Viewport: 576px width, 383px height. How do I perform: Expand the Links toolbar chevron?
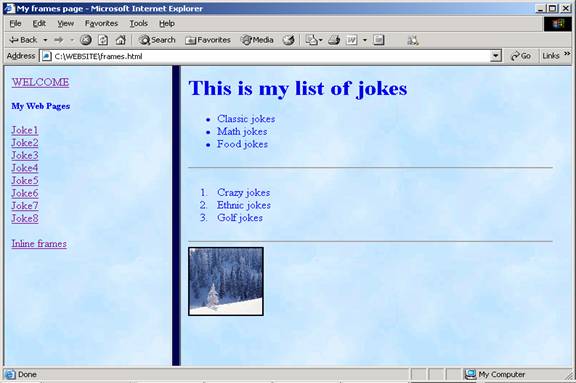pos(567,54)
